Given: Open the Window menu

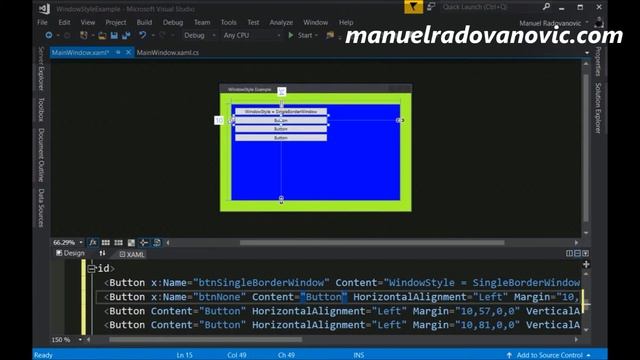Looking at the screenshot, I should point(315,22).
